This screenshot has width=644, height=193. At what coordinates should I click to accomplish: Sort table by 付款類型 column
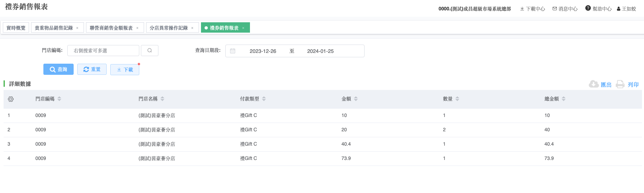264,99
